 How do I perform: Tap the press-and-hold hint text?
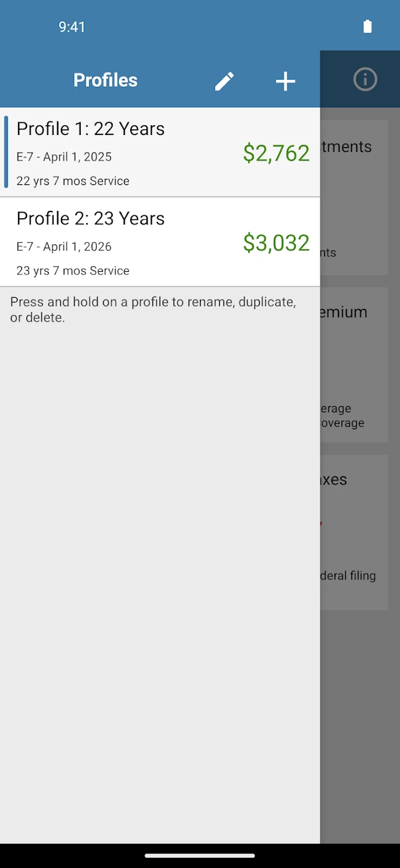point(153,309)
